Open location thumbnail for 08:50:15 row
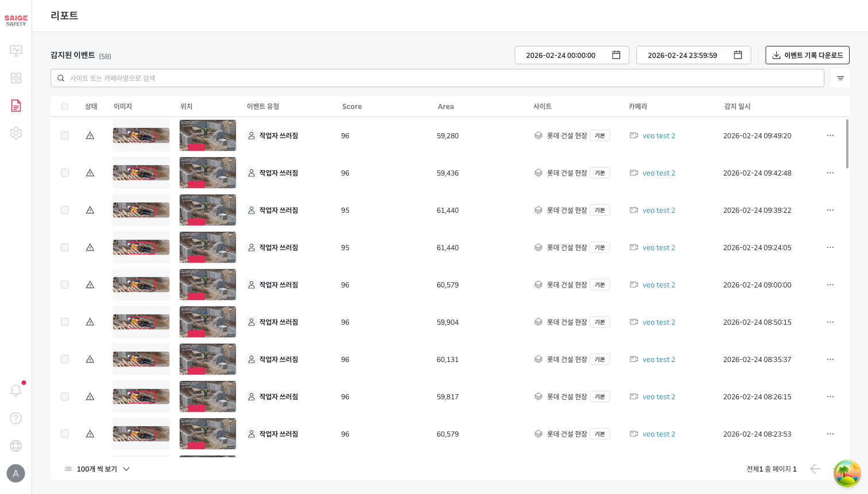The image size is (868, 494). (208, 322)
